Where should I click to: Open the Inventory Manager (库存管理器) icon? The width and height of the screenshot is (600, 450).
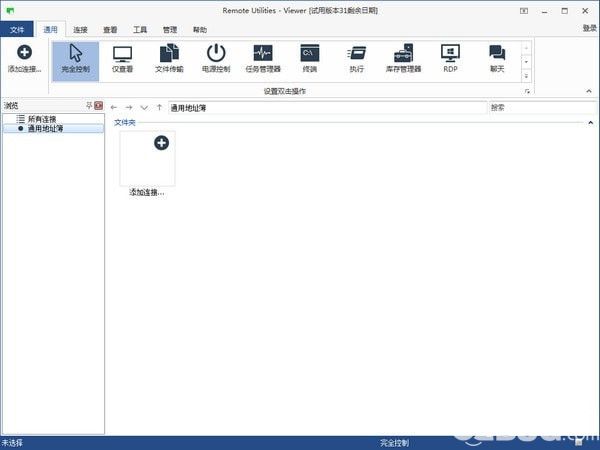tap(403, 59)
